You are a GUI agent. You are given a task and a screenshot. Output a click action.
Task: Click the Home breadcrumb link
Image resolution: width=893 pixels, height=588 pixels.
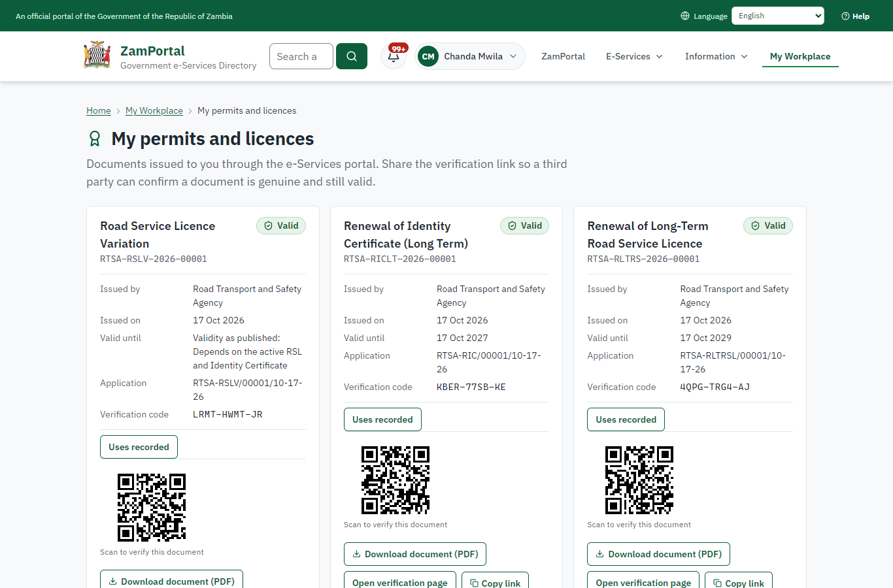pos(99,110)
